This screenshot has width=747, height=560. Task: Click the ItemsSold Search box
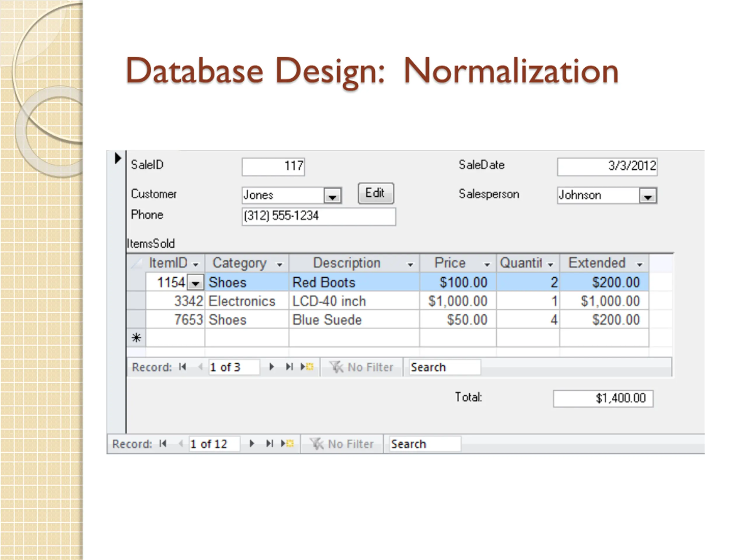[445, 367]
